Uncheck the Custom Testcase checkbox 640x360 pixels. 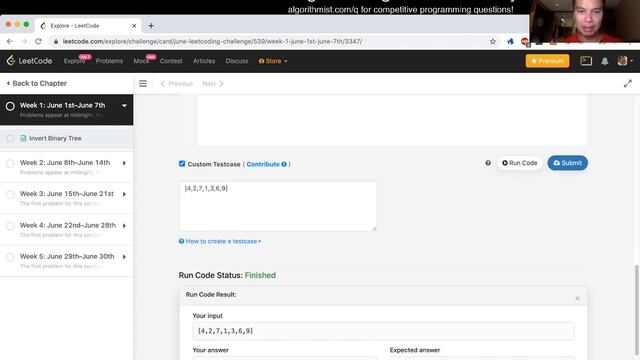(x=182, y=164)
